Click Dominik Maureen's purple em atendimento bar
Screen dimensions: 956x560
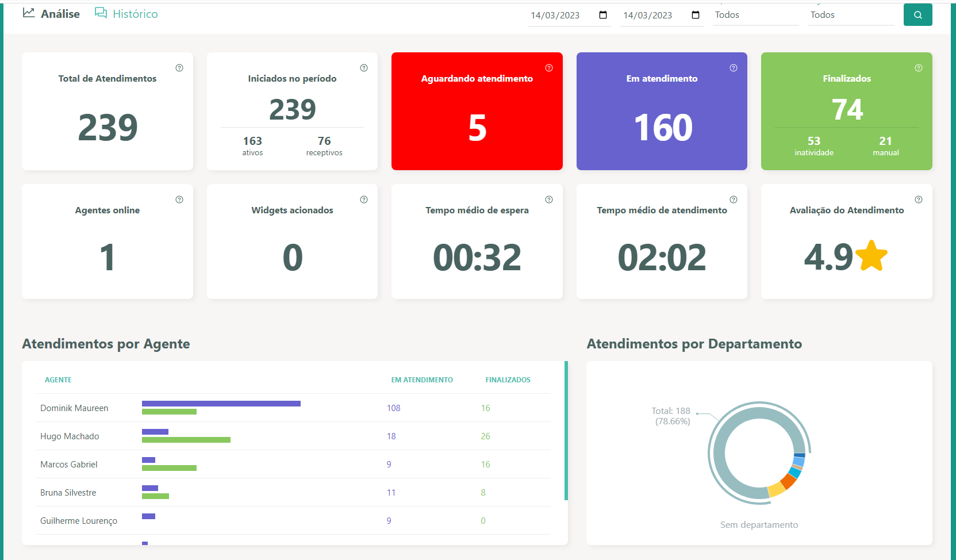tap(221, 404)
